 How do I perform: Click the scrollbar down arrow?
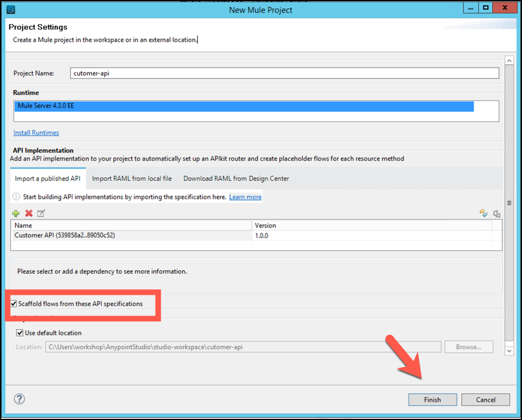[509, 350]
